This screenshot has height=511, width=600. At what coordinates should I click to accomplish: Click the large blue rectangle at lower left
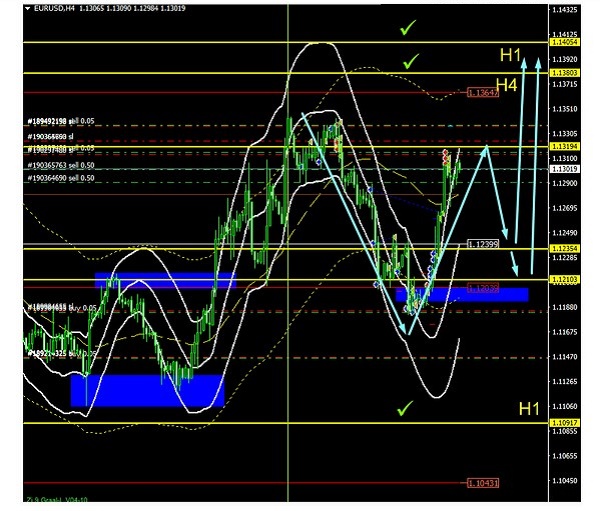147,389
